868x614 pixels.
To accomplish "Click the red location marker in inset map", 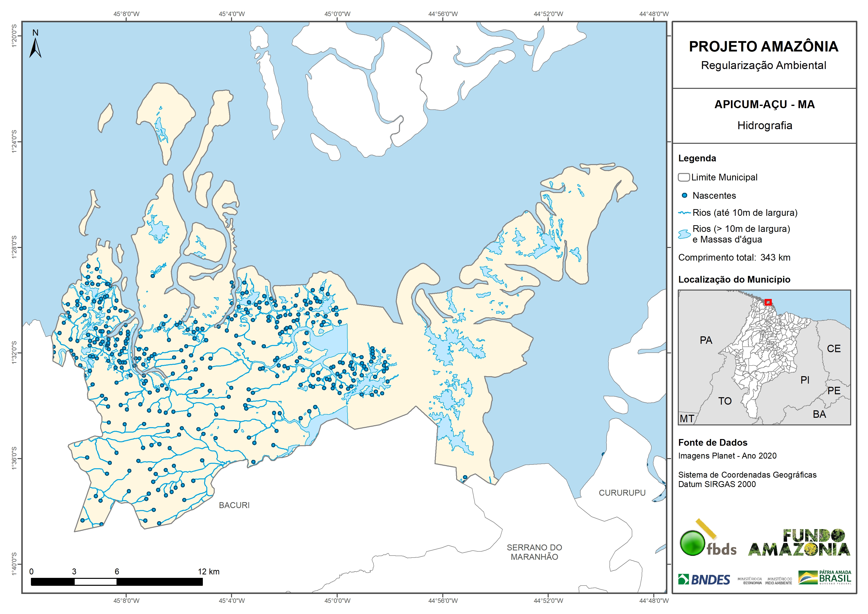I will pyautogui.click(x=768, y=302).
